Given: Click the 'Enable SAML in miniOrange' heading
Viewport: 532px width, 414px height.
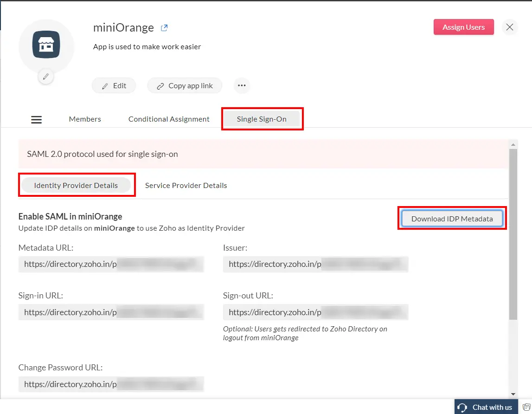Looking at the screenshot, I should [x=70, y=216].
